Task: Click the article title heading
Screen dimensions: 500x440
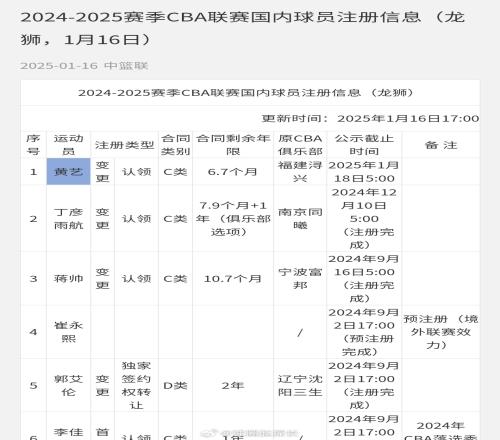Action: tap(243, 28)
